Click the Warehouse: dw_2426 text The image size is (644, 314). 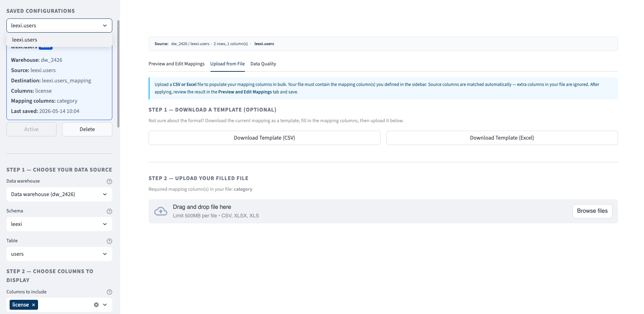37,60
